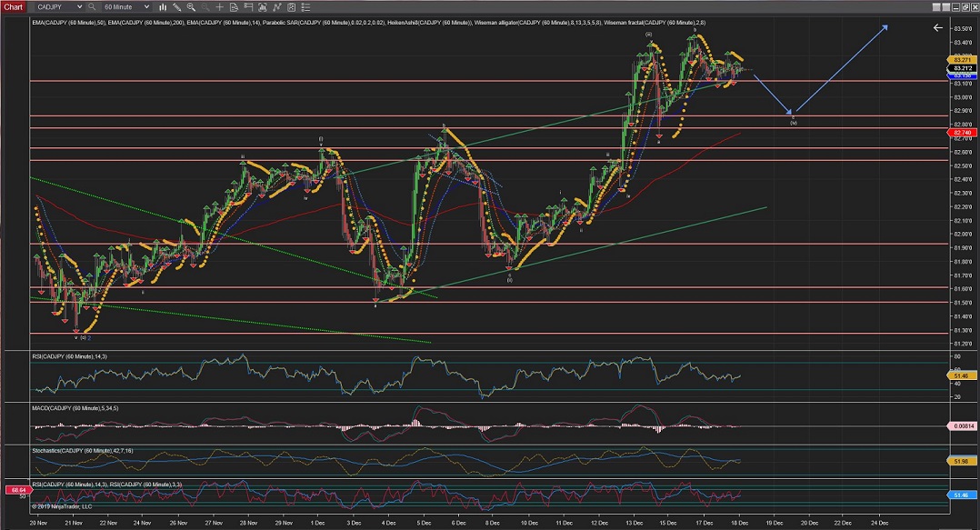This screenshot has height=530, width=980.
Task: Open the drawing tools pencil menu
Action: pos(177,7)
